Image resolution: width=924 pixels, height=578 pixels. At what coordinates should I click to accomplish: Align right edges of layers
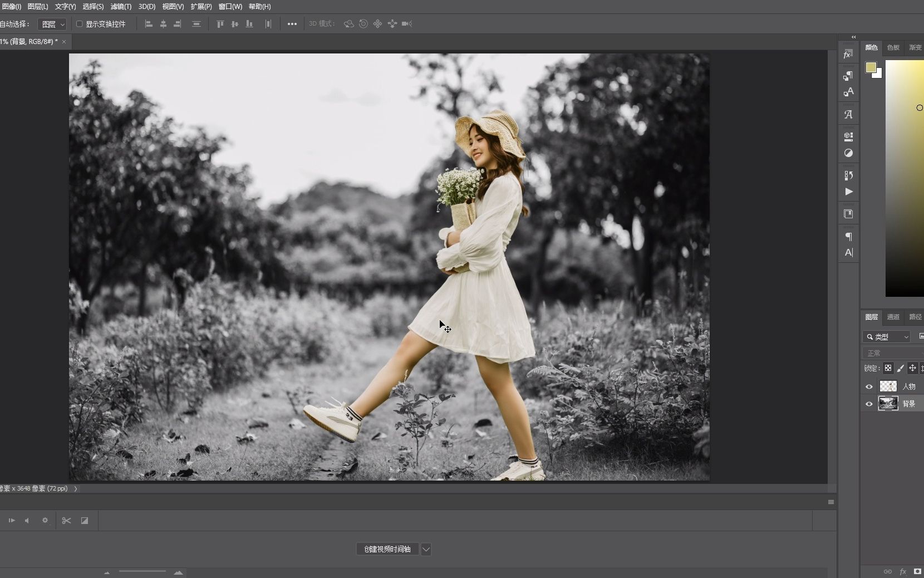click(178, 24)
